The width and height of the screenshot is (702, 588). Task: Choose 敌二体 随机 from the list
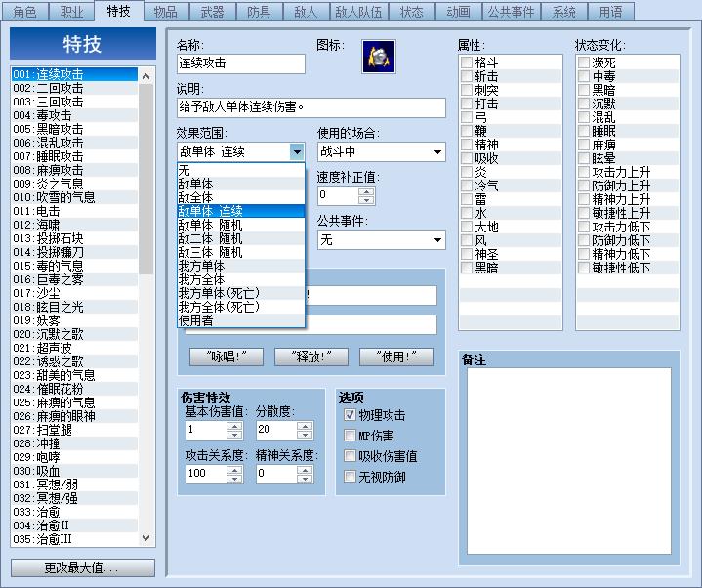tap(241, 238)
